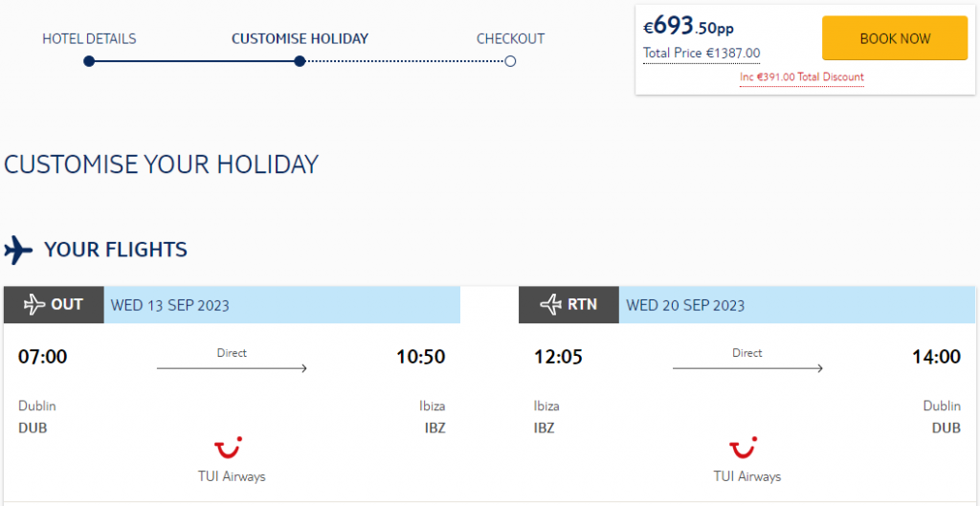Click the Hotel Details progress dot
Image resolution: width=980 pixels, height=506 pixels.
89,61
